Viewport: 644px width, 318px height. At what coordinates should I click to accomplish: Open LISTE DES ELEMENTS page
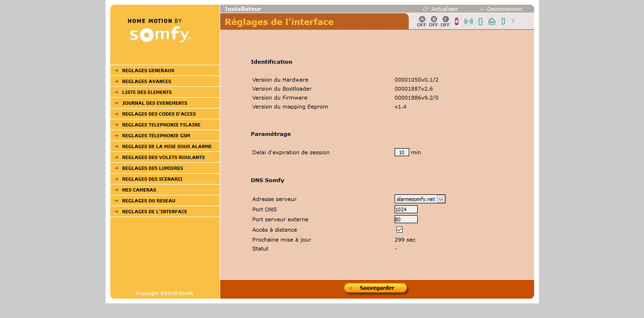click(x=165, y=92)
